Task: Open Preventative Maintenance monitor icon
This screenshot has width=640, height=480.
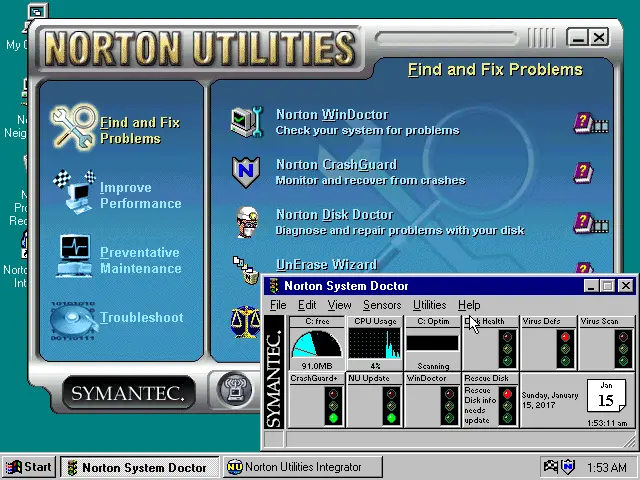Action: coord(74,256)
